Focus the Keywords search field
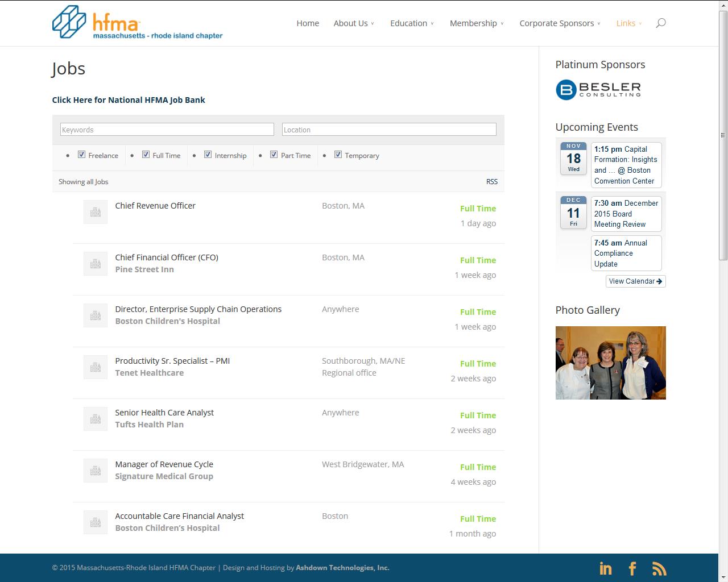The height and width of the screenshot is (582, 728). point(167,130)
